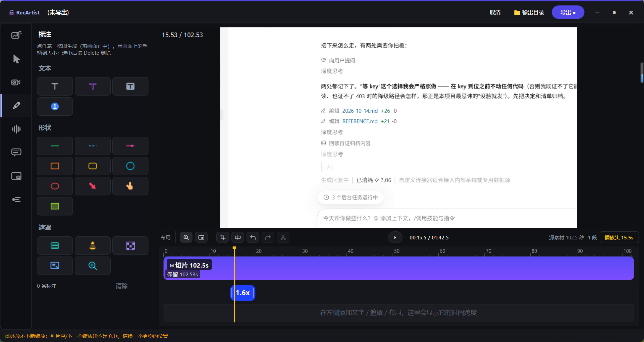Add a numbered step marker annotation
Screen dimensions: 644x342
point(55,107)
